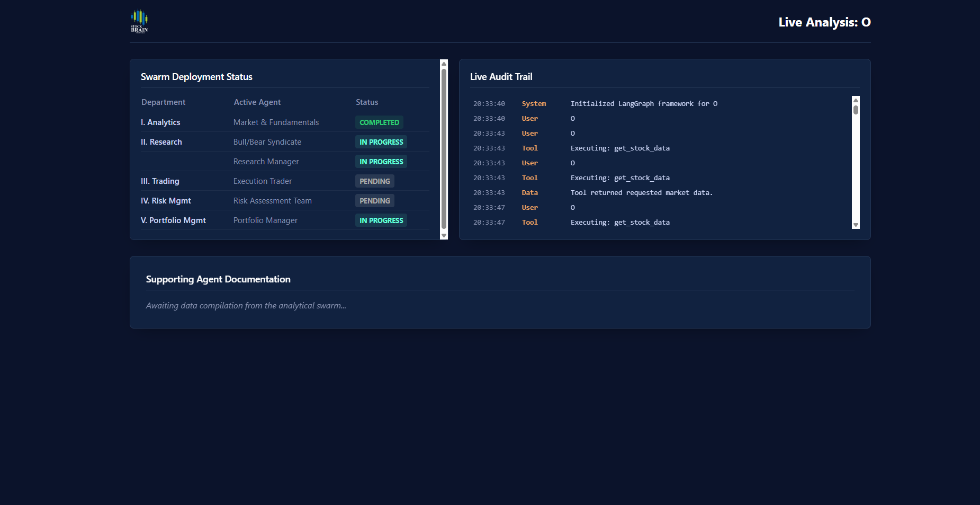
Task: Click the Bull/Bear Syndicate agent
Action: pos(267,142)
